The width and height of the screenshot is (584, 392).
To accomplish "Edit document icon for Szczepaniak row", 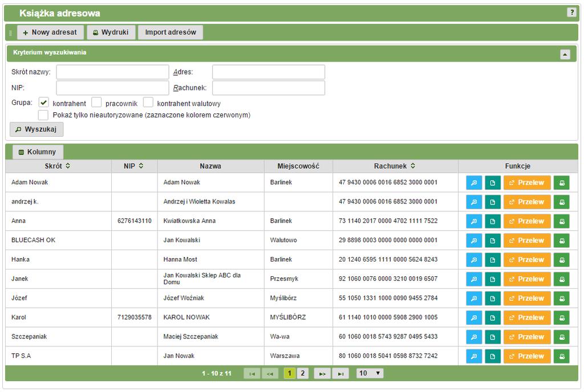I will pyautogui.click(x=492, y=337).
